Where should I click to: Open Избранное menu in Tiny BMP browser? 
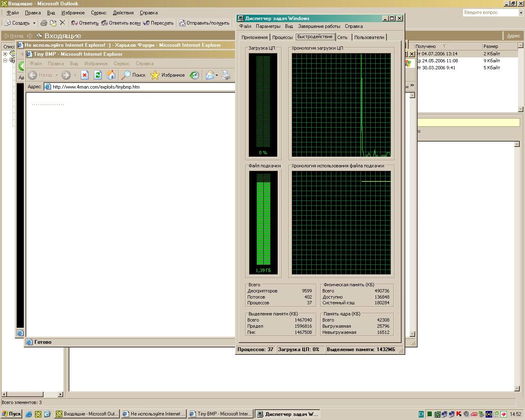coord(96,64)
